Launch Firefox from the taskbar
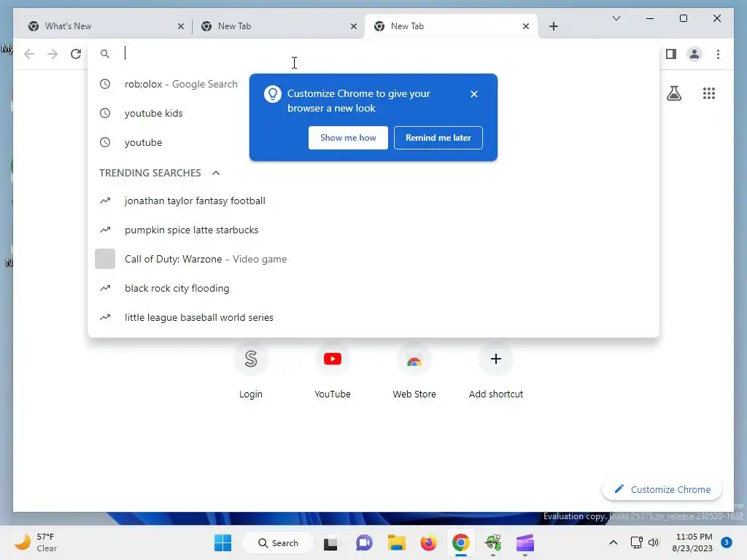Image resolution: width=747 pixels, height=560 pixels. pos(428,542)
